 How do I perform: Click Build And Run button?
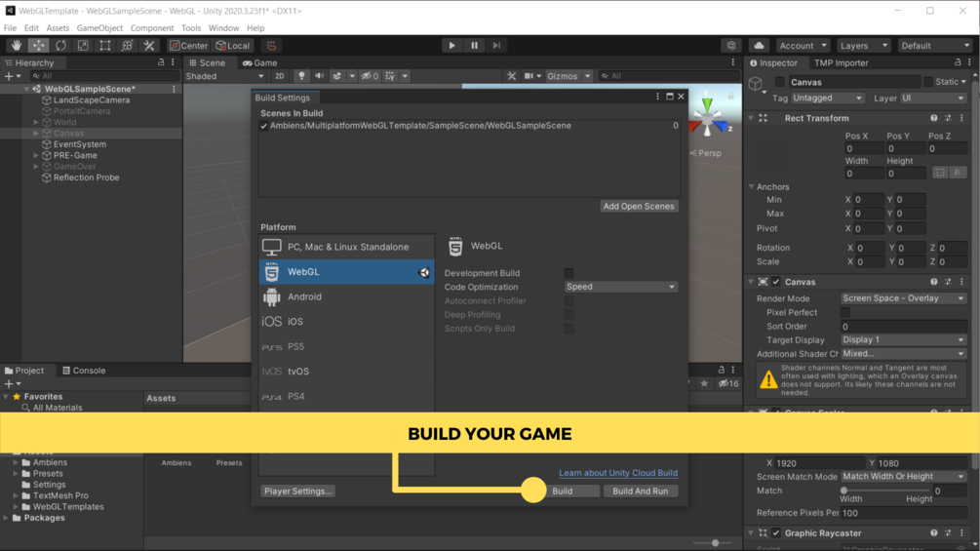point(640,492)
